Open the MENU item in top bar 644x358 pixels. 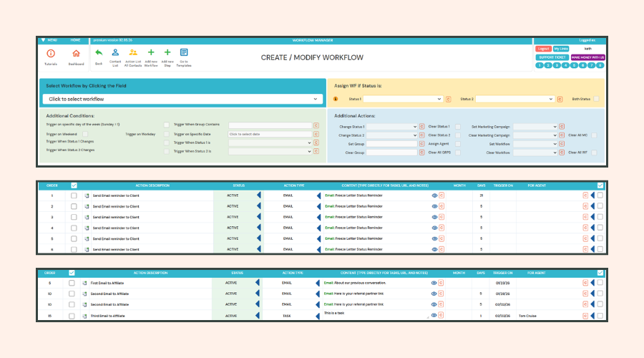(x=52, y=40)
